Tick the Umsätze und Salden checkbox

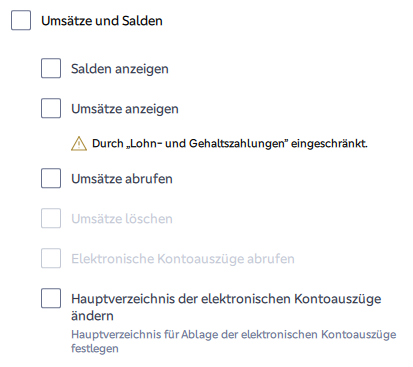click(x=21, y=20)
